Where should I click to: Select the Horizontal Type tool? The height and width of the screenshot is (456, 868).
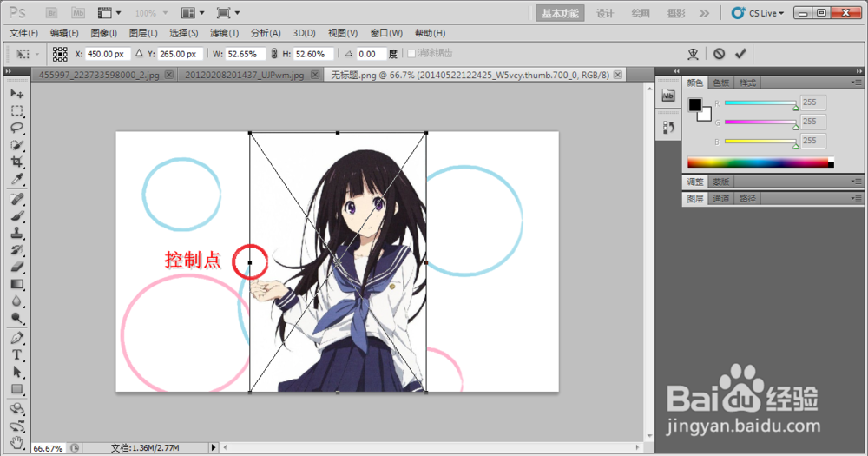(17, 355)
